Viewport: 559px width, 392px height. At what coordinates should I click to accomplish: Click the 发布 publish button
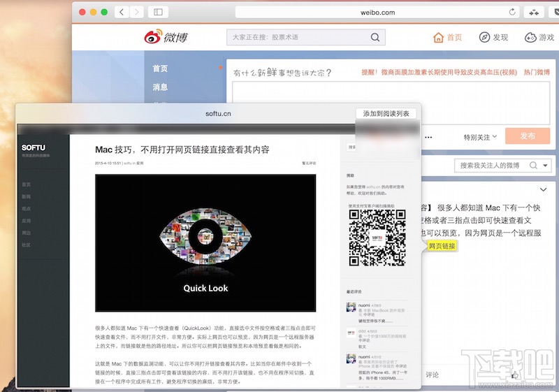click(x=528, y=136)
